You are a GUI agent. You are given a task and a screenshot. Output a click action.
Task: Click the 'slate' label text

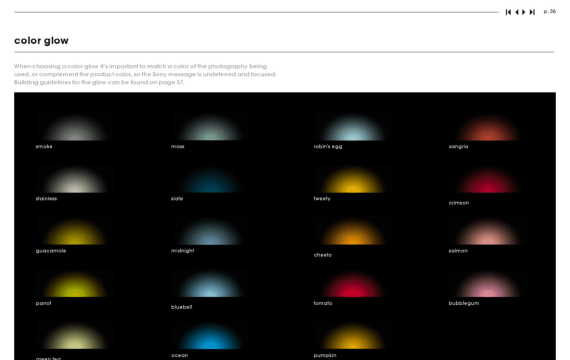177,199
